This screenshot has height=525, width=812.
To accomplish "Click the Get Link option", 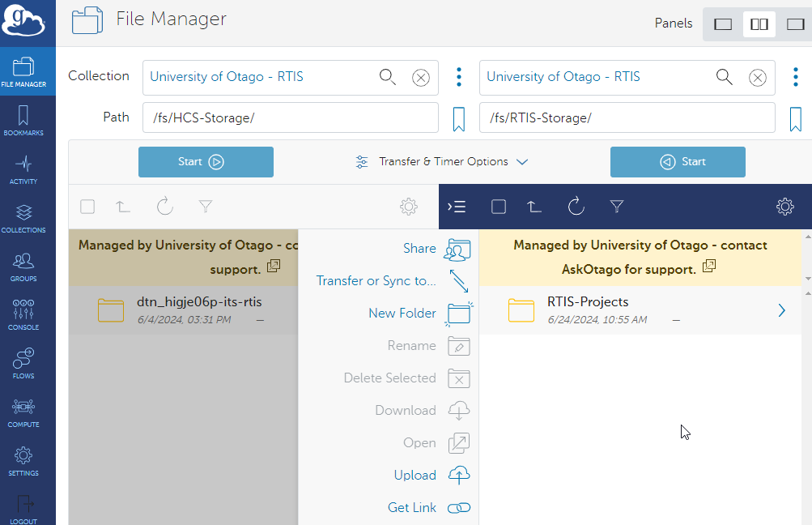I will [x=412, y=508].
